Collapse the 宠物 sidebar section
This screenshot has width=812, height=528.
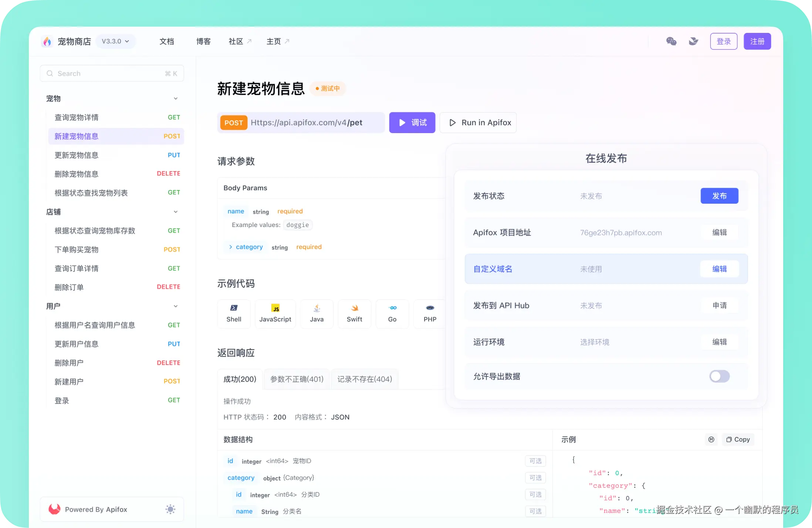coord(175,98)
